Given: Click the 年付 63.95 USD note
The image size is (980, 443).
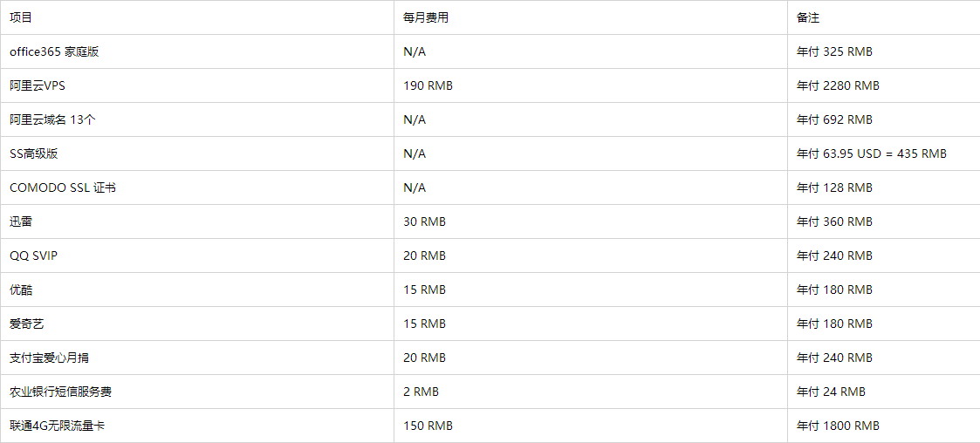Looking at the screenshot, I should 871,153.
